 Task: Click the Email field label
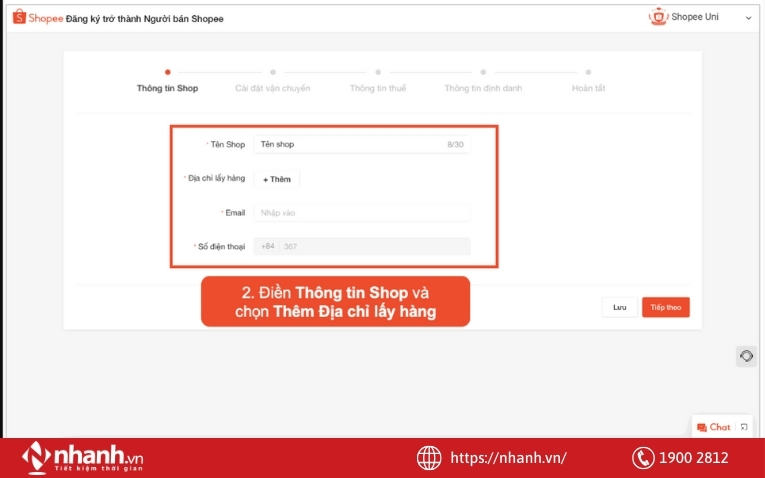(235, 213)
